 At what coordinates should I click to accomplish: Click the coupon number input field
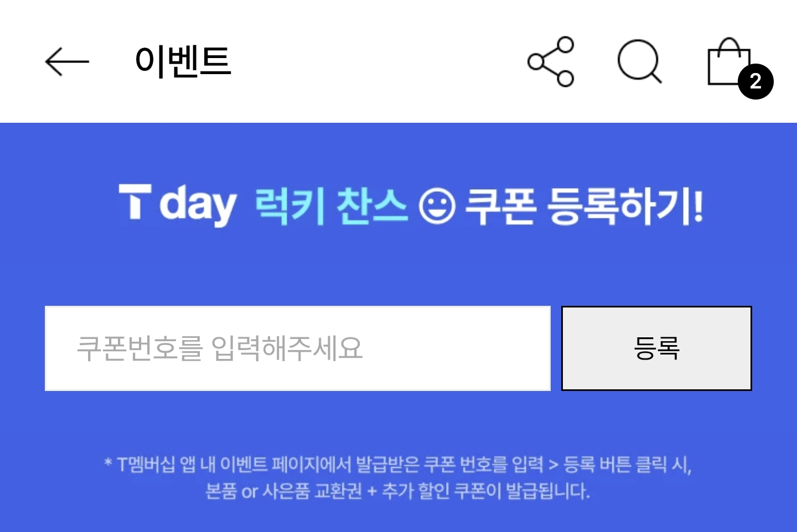297,348
